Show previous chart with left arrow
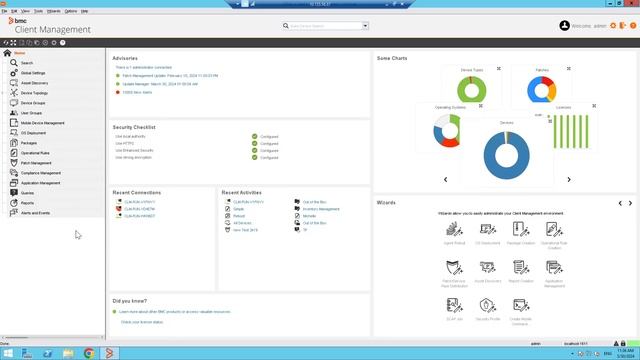 [x=446, y=180]
